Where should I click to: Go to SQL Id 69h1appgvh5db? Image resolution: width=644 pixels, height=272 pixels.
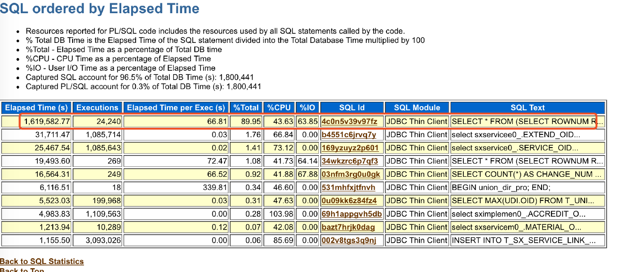(x=351, y=214)
